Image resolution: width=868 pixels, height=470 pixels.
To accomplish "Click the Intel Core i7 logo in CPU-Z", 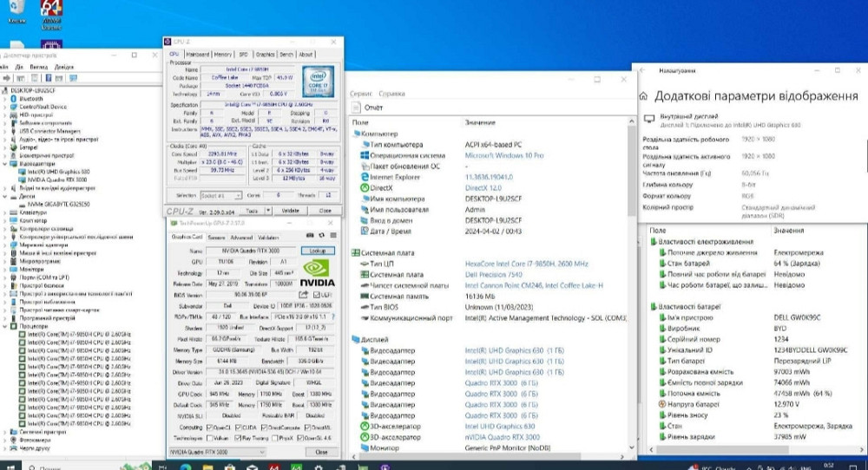I will pos(319,82).
